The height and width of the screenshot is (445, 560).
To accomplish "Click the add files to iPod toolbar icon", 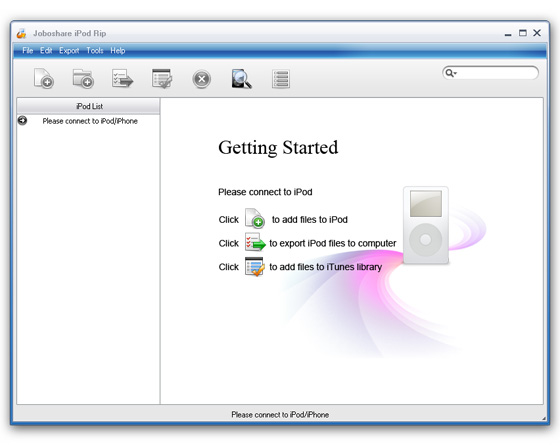I will [44, 79].
